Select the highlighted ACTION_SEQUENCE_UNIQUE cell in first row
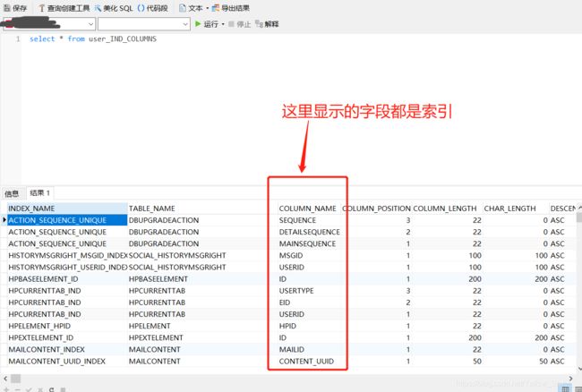 point(67,220)
